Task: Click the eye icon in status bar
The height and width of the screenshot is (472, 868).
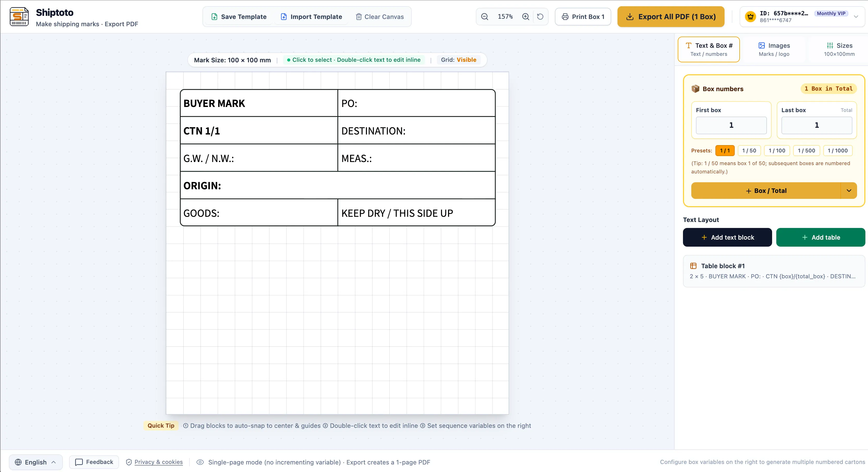Action: (200, 462)
